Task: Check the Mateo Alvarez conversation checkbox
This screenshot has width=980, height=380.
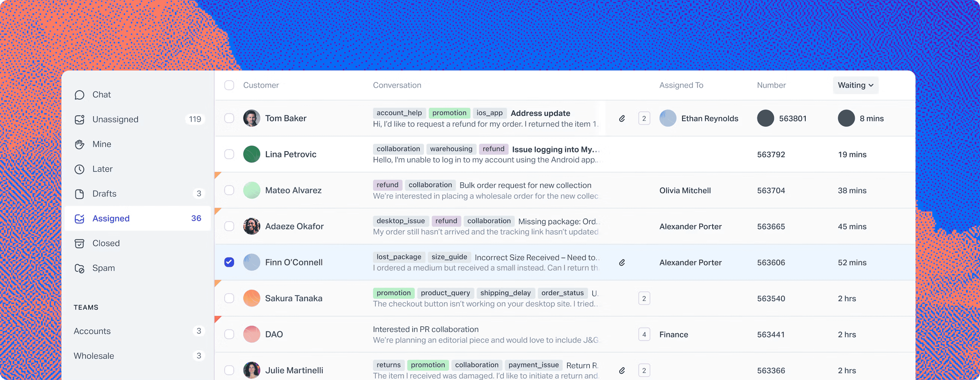Action: [x=229, y=190]
